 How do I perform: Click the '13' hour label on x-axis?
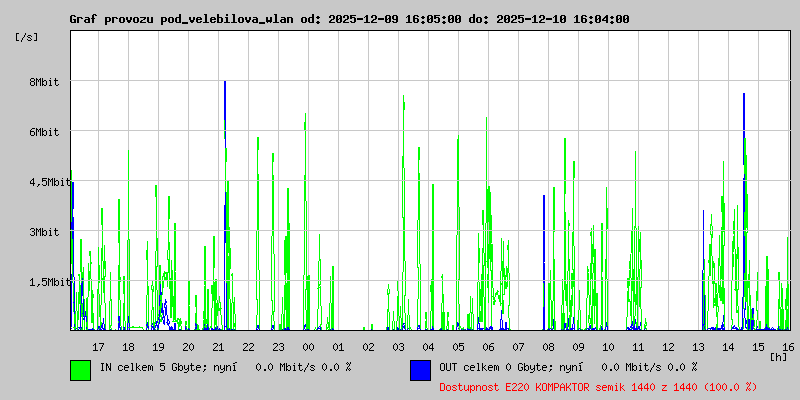pos(698,347)
